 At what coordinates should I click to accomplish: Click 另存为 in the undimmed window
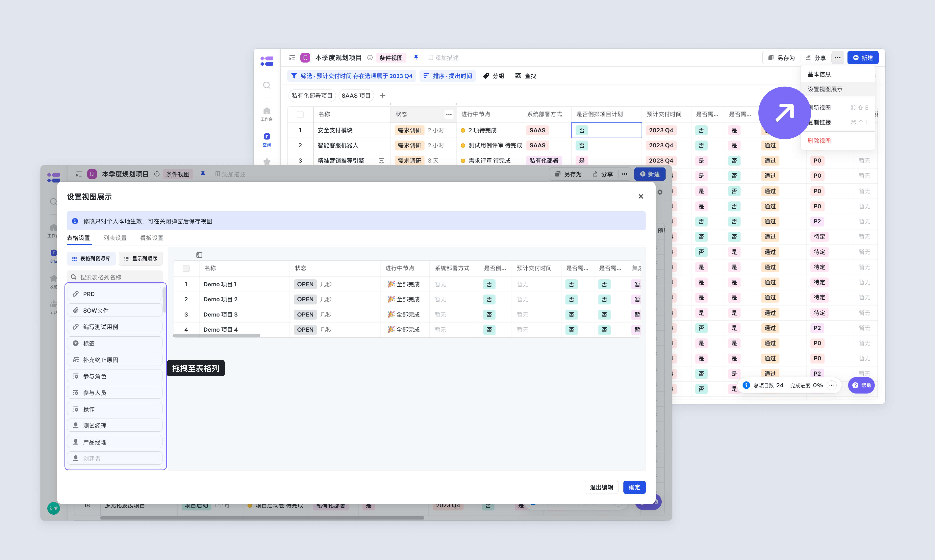tap(781, 58)
